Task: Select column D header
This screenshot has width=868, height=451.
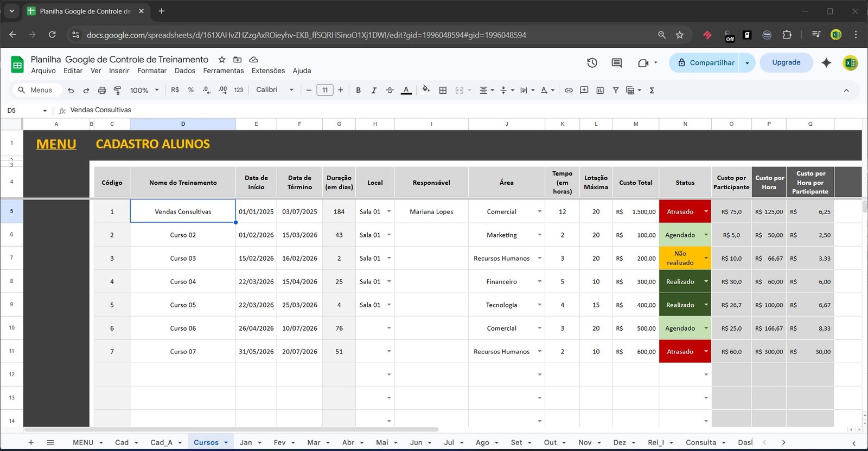Action: [x=183, y=124]
